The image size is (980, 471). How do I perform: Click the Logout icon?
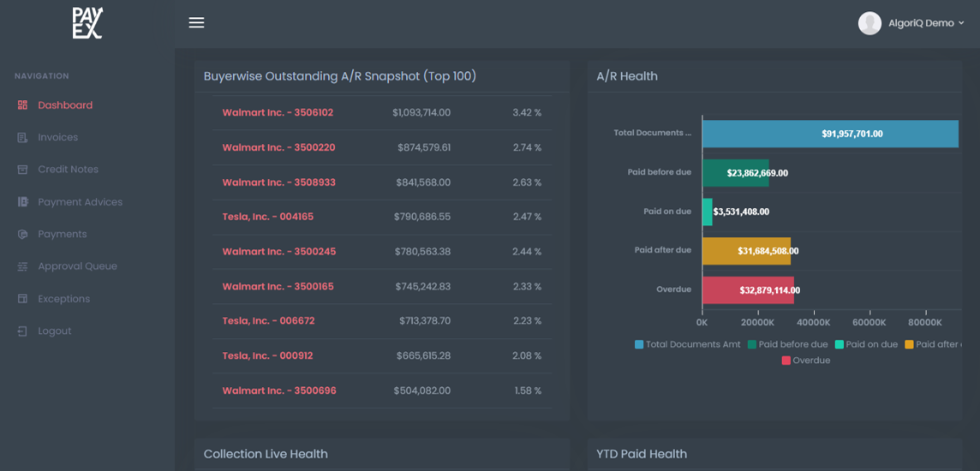(x=22, y=331)
